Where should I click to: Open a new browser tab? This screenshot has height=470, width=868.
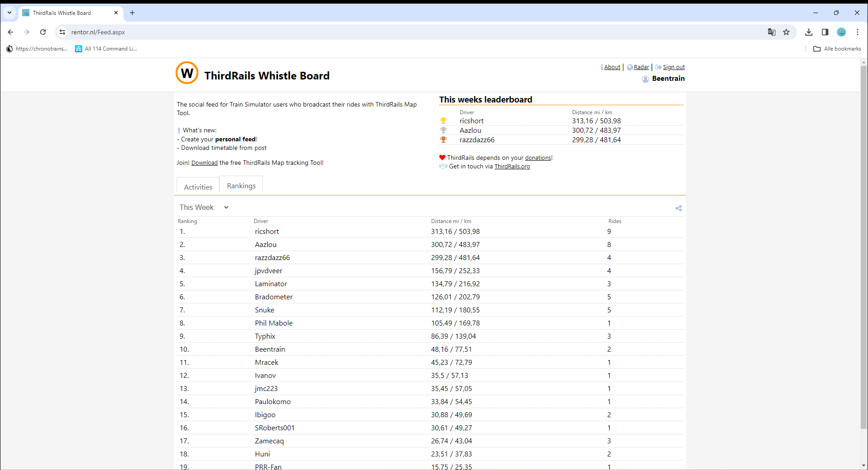[x=132, y=13]
